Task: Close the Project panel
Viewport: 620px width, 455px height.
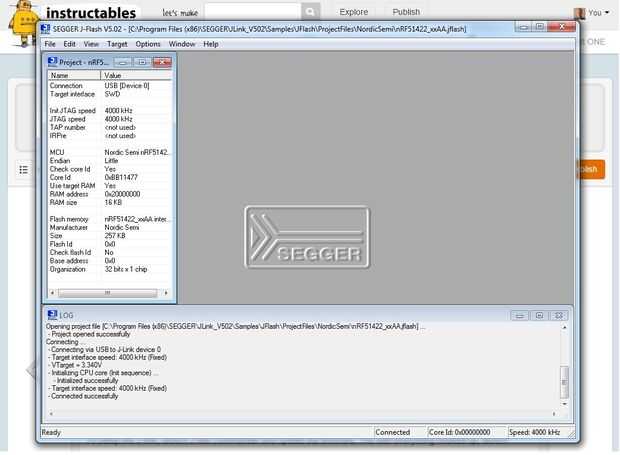Action: (x=162, y=62)
